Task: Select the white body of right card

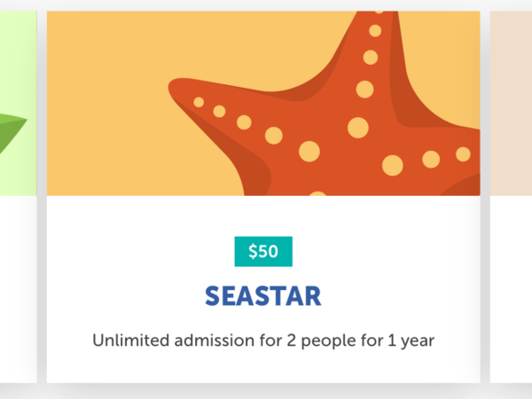Action: point(511,289)
